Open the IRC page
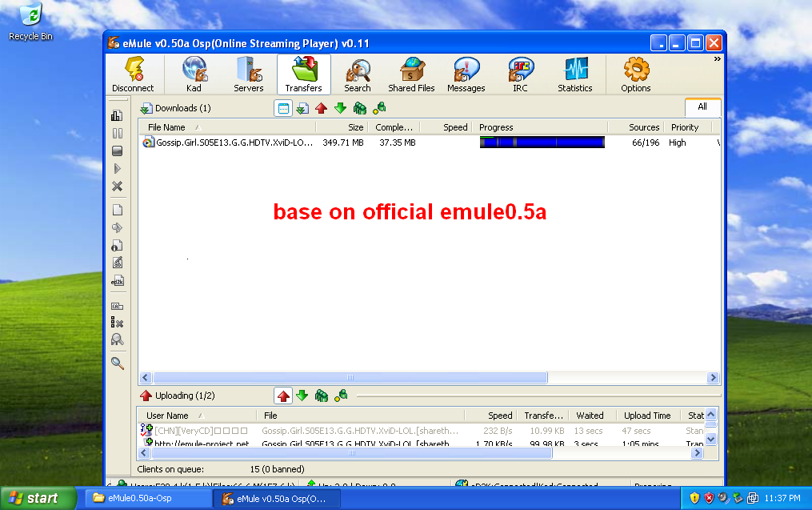This screenshot has width=812, height=510. click(x=521, y=74)
